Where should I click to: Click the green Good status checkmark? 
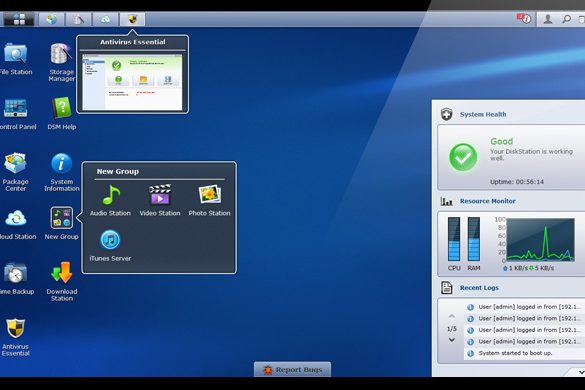coord(463,157)
